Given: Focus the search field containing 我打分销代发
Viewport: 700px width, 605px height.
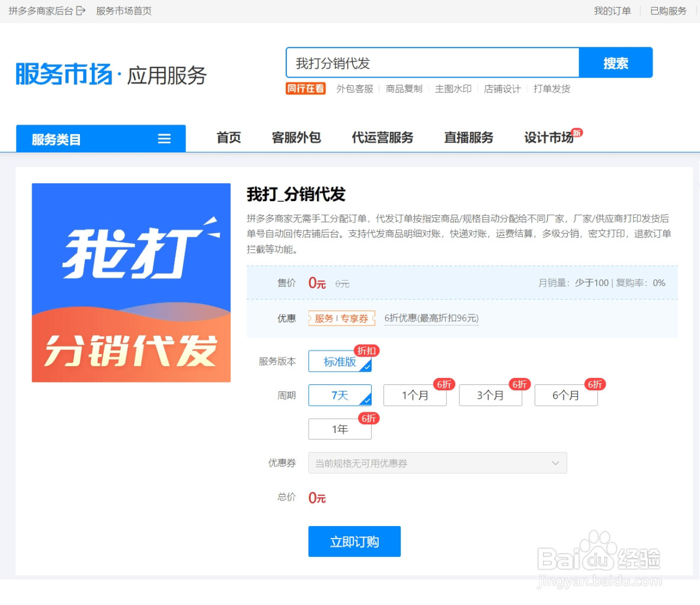Looking at the screenshot, I should point(433,62).
